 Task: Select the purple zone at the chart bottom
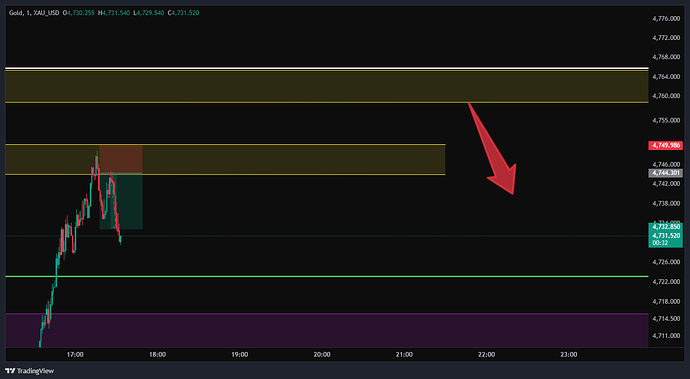coord(327,330)
